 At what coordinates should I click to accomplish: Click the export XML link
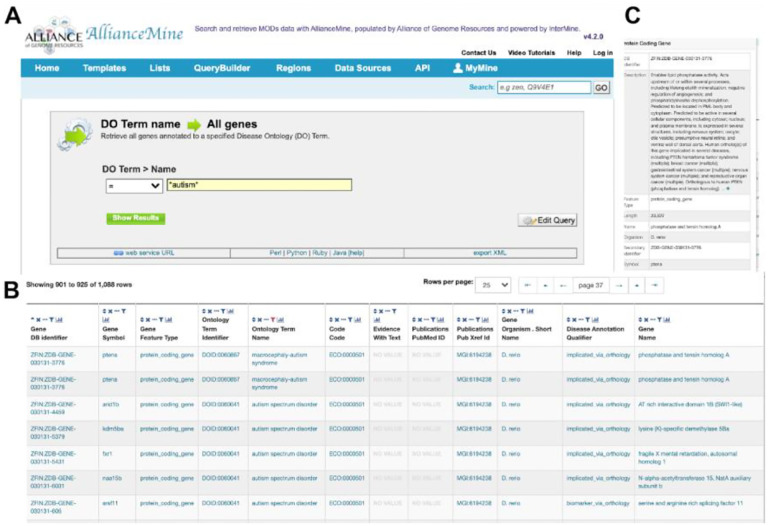tap(490, 253)
